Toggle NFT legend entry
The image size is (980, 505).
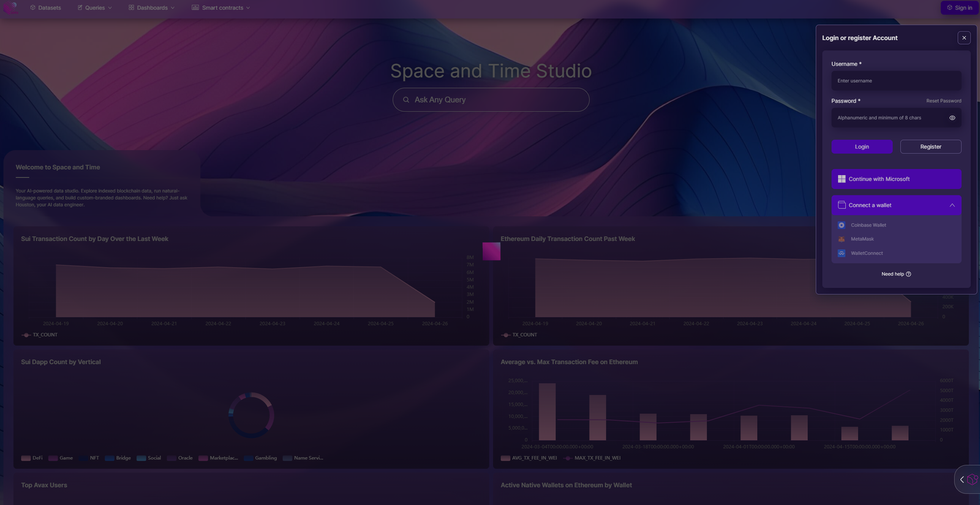[x=89, y=458]
